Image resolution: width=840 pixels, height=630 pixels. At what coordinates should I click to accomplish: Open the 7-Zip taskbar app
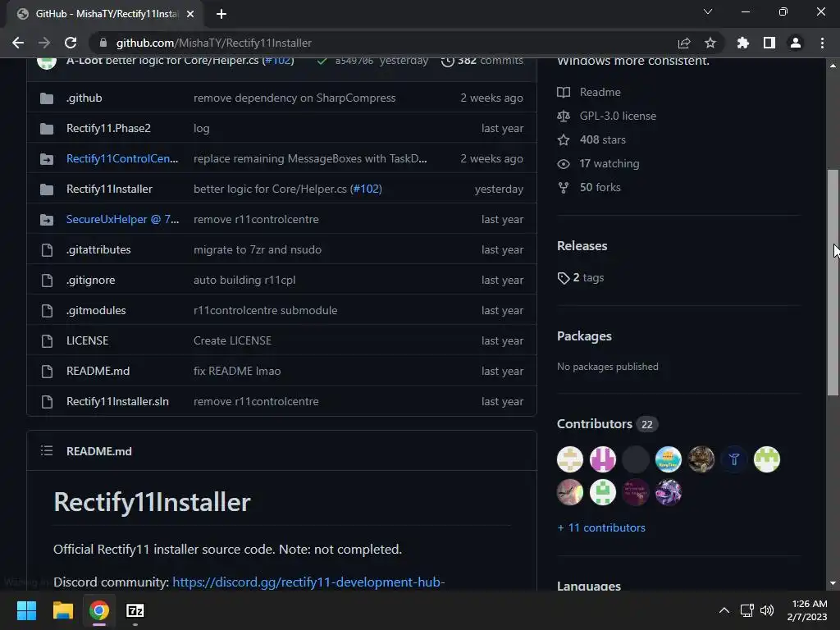(x=135, y=610)
